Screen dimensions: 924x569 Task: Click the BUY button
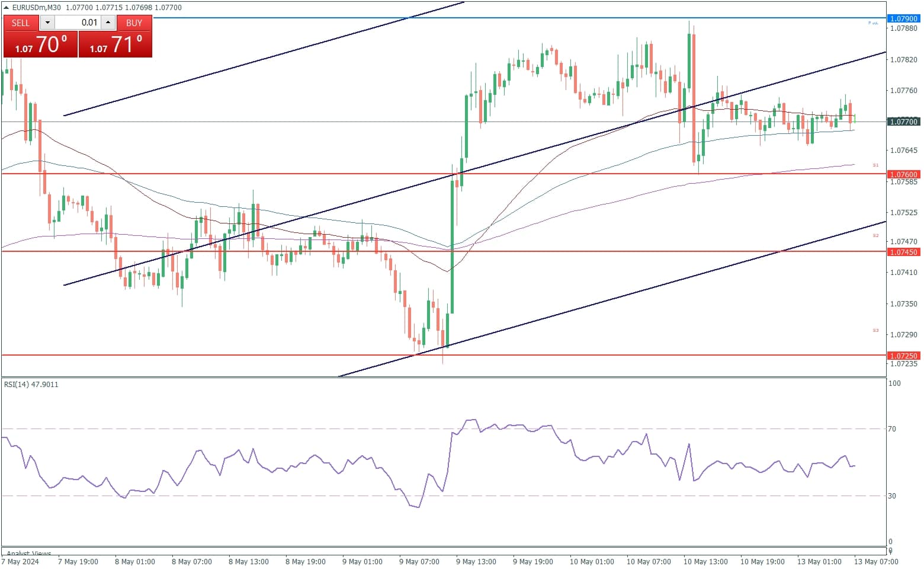pos(134,23)
